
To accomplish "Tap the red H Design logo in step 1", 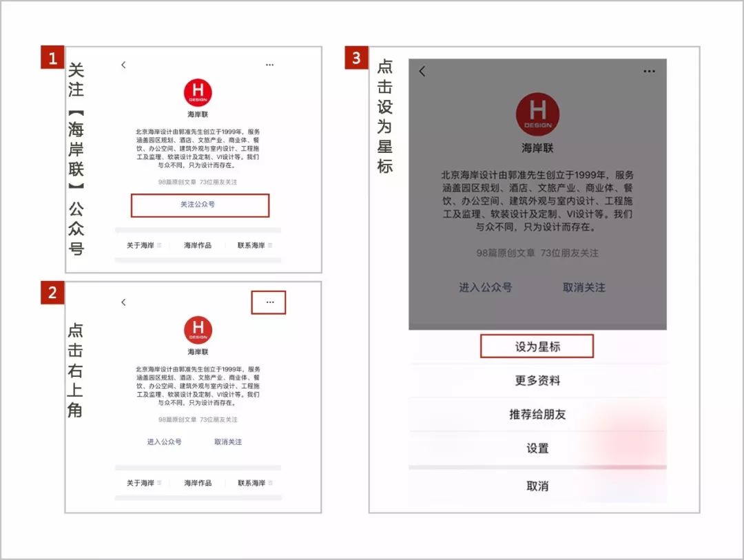I will 198,93.
